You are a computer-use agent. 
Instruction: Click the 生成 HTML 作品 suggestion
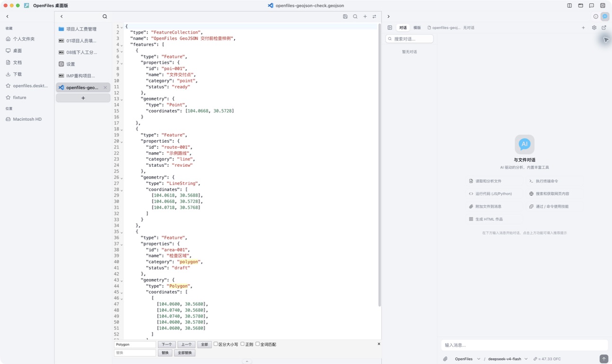[486, 219]
